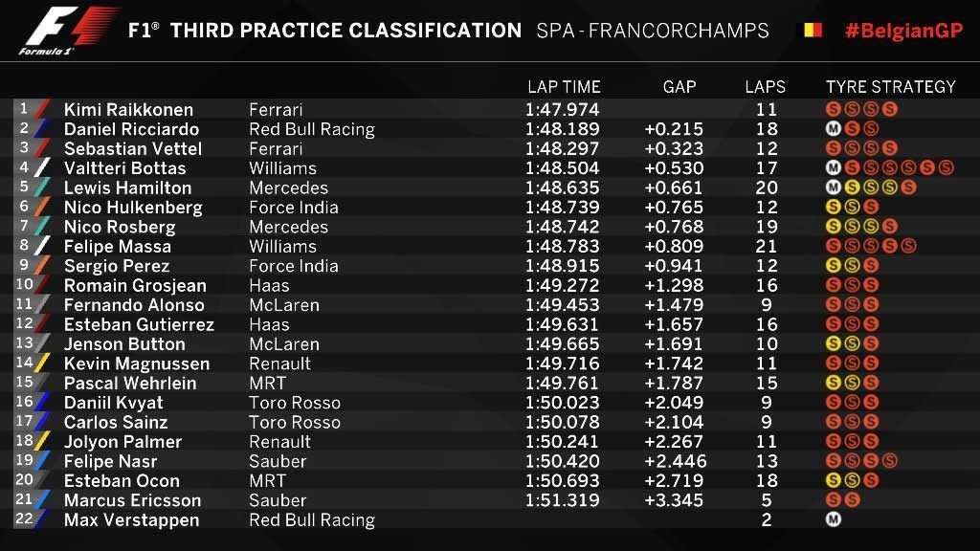Click Daniel Ricciardo's medium tyre icon
980x551 pixels.
click(833, 129)
